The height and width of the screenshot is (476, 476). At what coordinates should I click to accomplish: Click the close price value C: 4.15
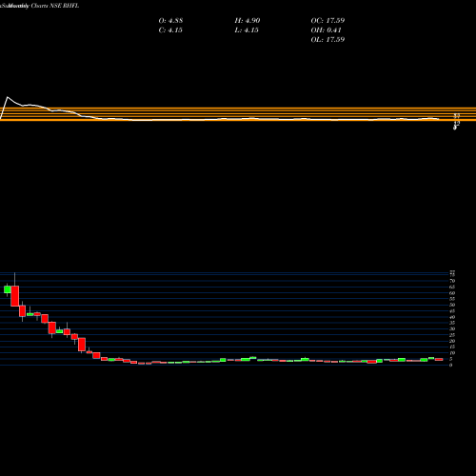point(170,30)
